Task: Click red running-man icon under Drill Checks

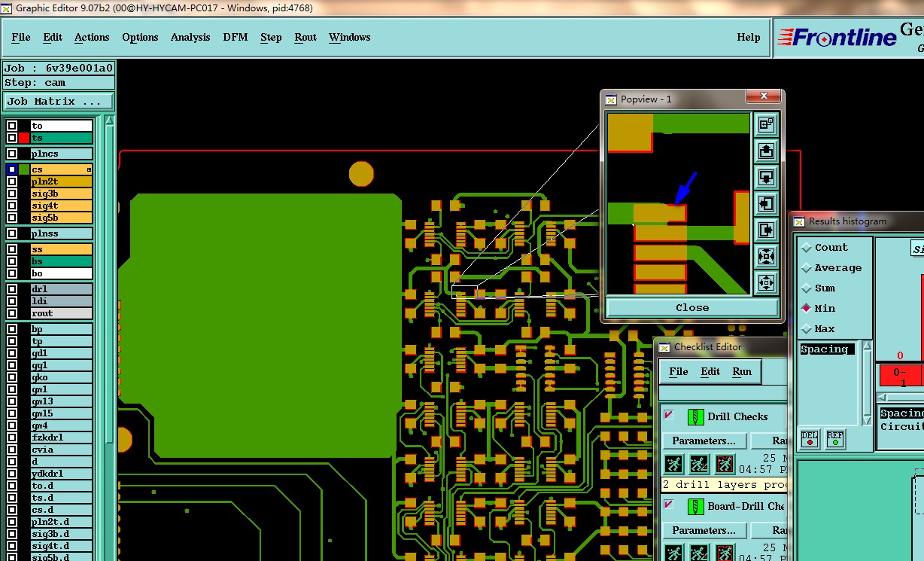Action: [x=725, y=464]
